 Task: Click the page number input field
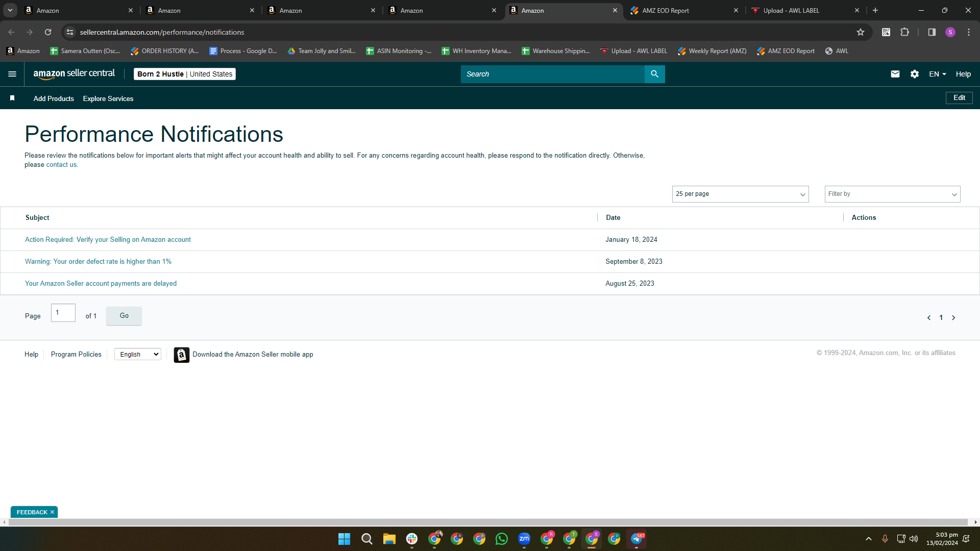pos(63,313)
